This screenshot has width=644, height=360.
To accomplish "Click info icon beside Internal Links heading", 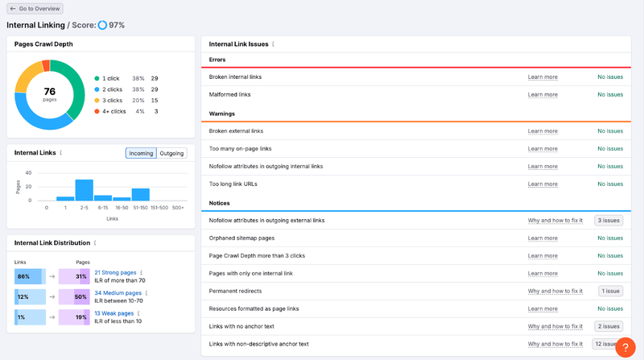I will point(61,152).
